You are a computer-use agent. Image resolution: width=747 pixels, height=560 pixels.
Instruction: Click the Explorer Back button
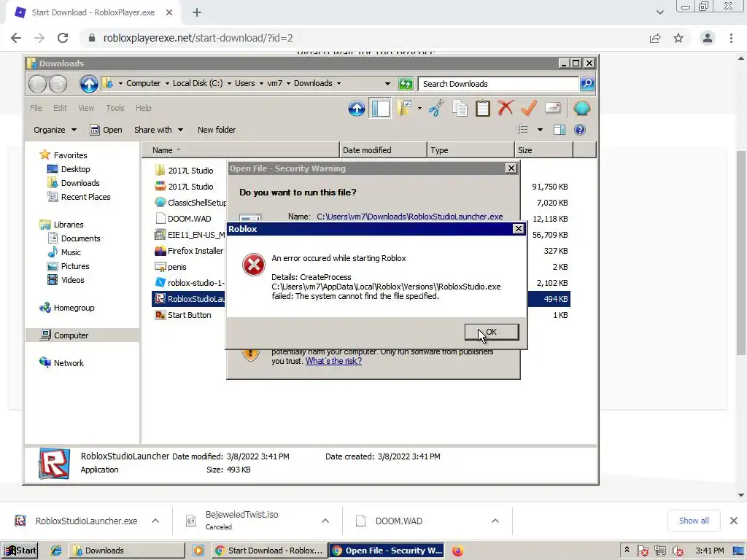(x=37, y=85)
